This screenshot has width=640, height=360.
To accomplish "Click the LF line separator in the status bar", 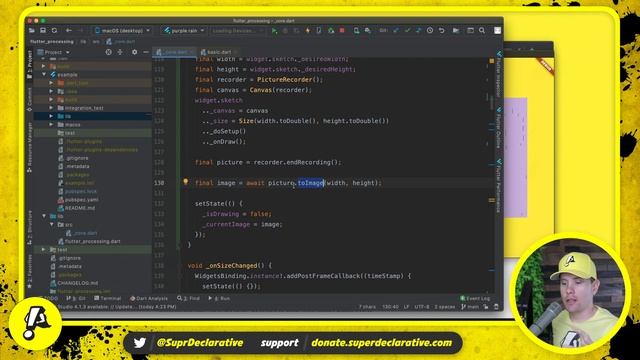I will coord(406,307).
